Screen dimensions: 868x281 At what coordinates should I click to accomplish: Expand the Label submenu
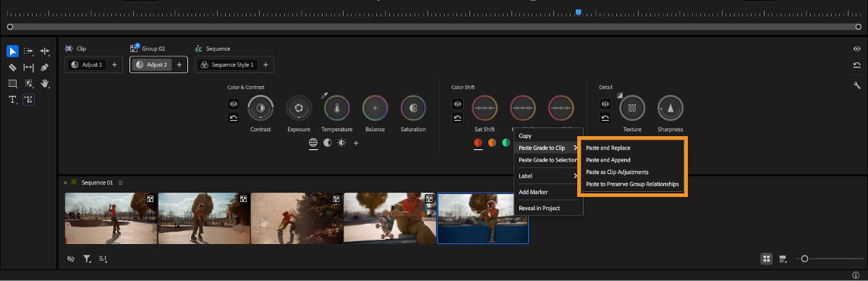[x=548, y=176]
